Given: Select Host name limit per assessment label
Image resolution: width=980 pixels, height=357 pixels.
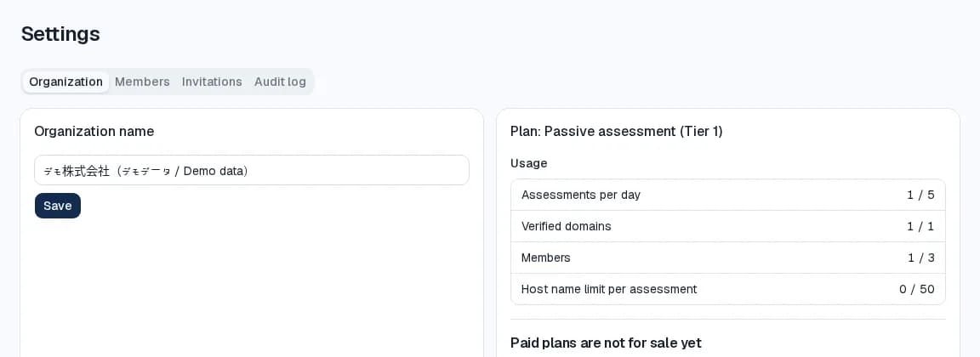Looking at the screenshot, I should click(609, 289).
